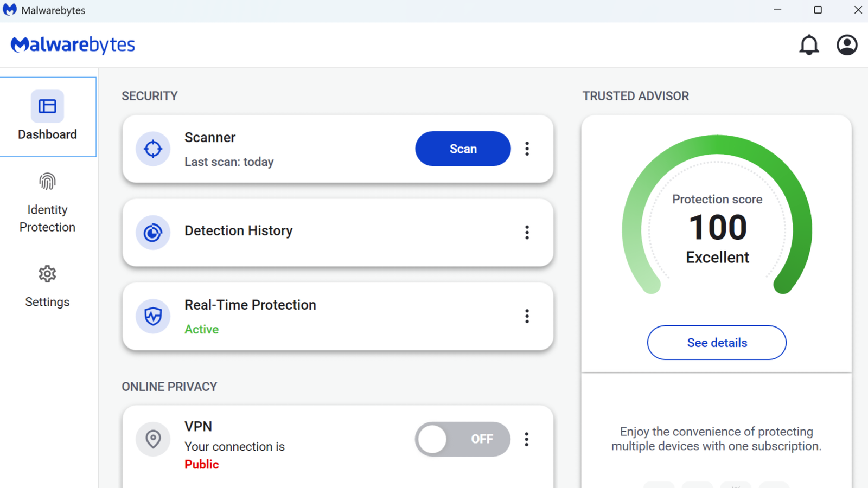The height and width of the screenshot is (488, 868).
Task: Click the TRUSTED ADVISOR heading
Action: pyautogui.click(x=636, y=96)
